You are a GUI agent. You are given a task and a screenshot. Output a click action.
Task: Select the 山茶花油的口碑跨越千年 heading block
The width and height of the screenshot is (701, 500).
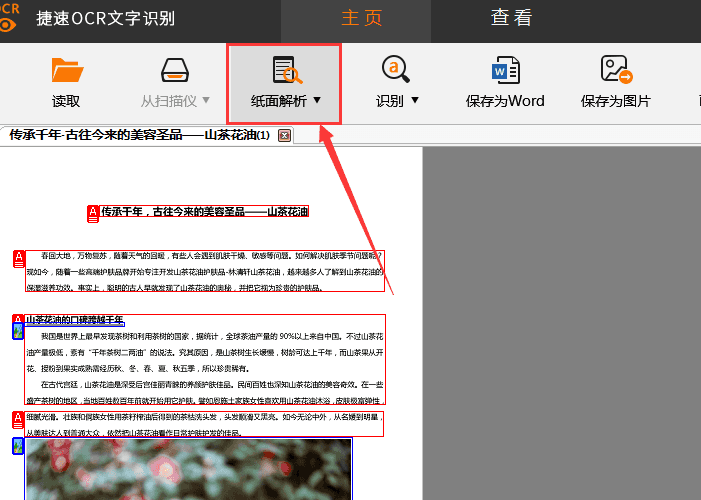[x=75, y=320]
